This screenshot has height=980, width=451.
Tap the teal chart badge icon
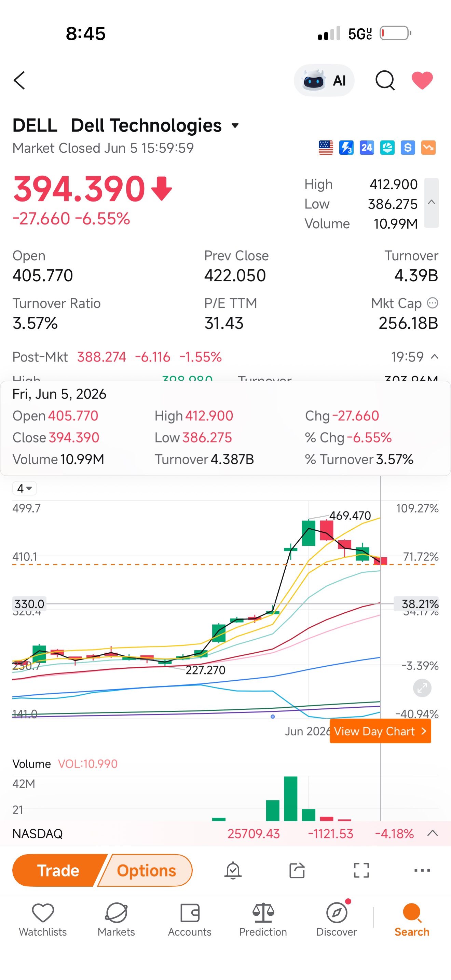click(x=387, y=148)
